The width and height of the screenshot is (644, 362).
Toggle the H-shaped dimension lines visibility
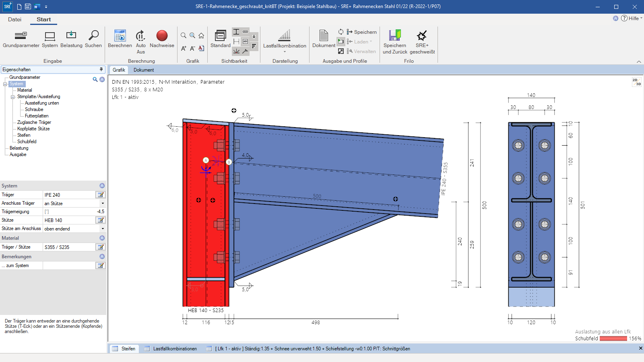click(x=236, y=41)
